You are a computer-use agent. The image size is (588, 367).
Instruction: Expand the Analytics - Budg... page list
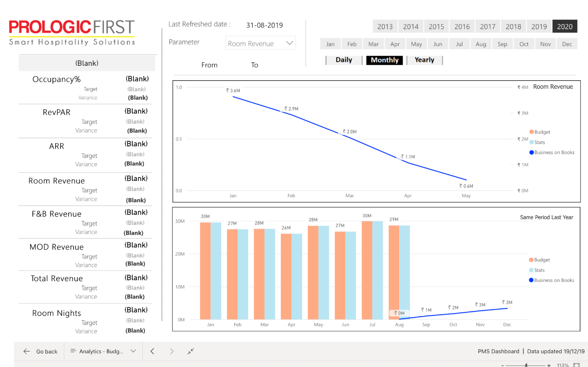point(133,351)
